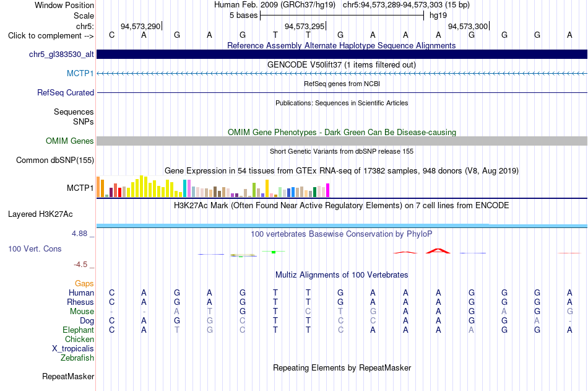Click the light blue H3K27Ac signal band
Viewport: 588px width, 391px height.
click(x=342, y=226)
